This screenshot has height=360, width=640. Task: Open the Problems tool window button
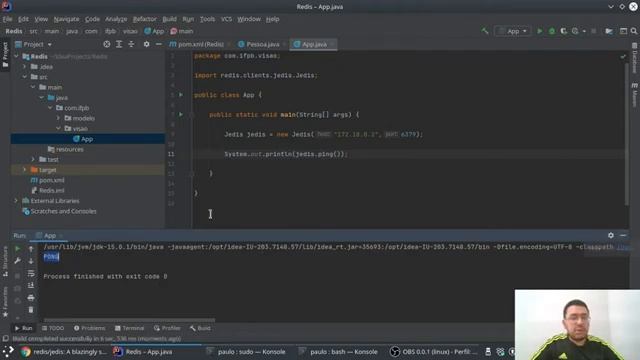coord(89,328)
